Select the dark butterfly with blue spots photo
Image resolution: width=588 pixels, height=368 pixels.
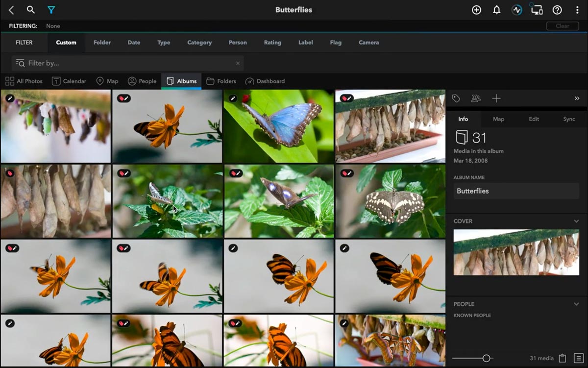(279, 201)
